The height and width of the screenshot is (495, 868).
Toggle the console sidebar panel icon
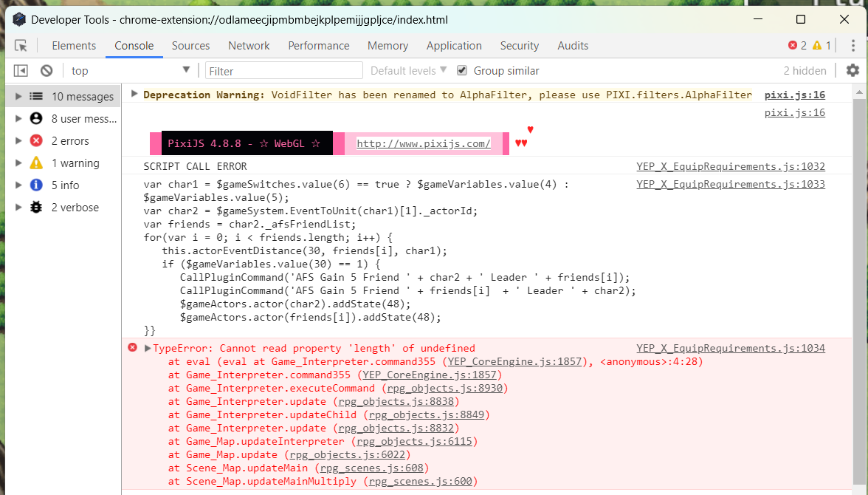tap(21, 71)
